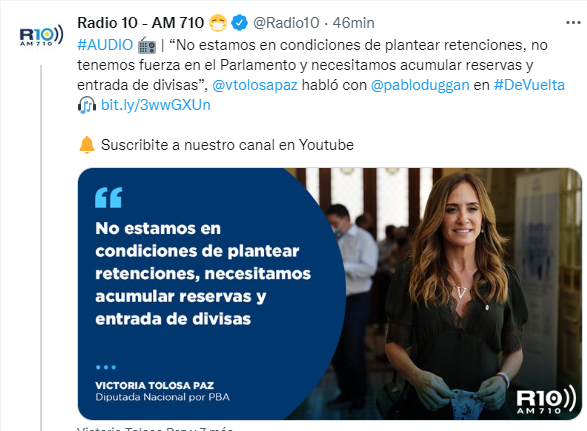Click the blue quotation mark icon in the image
Image resolution: width=587 pixels, height=431 pixels.
pos(109,197)
